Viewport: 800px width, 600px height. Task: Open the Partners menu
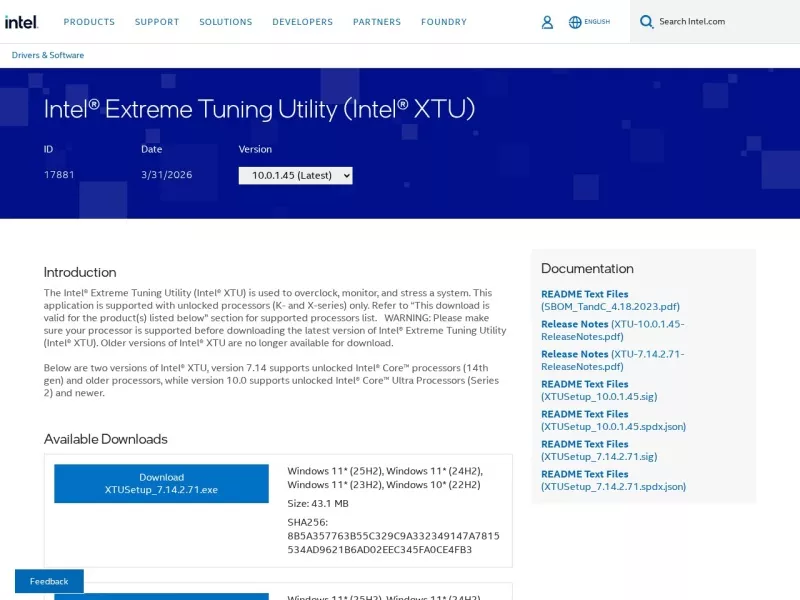click(x=377, y=22)
